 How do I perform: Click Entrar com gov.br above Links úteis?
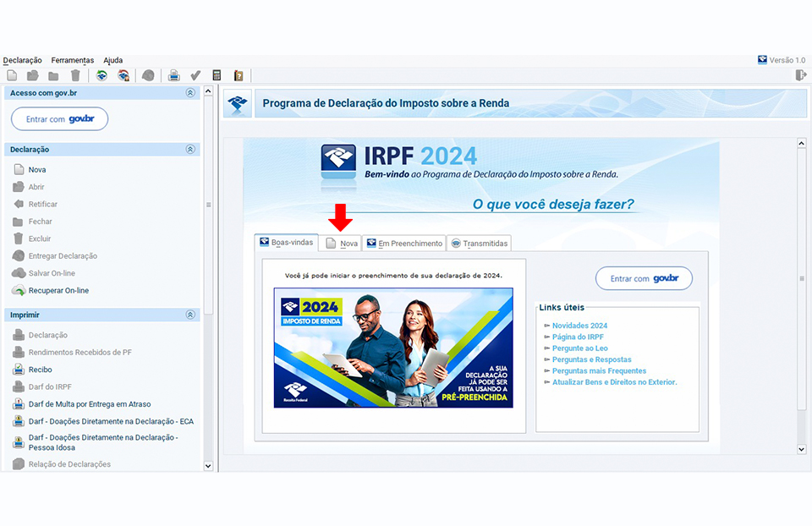click(644, 278)
